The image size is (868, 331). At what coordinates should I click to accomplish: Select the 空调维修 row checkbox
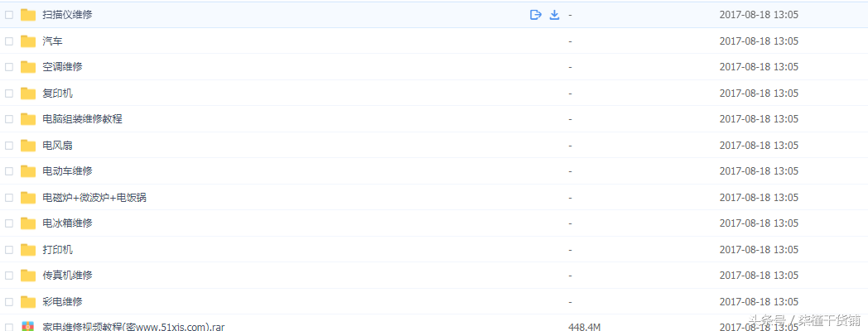(x=9, y=67)
